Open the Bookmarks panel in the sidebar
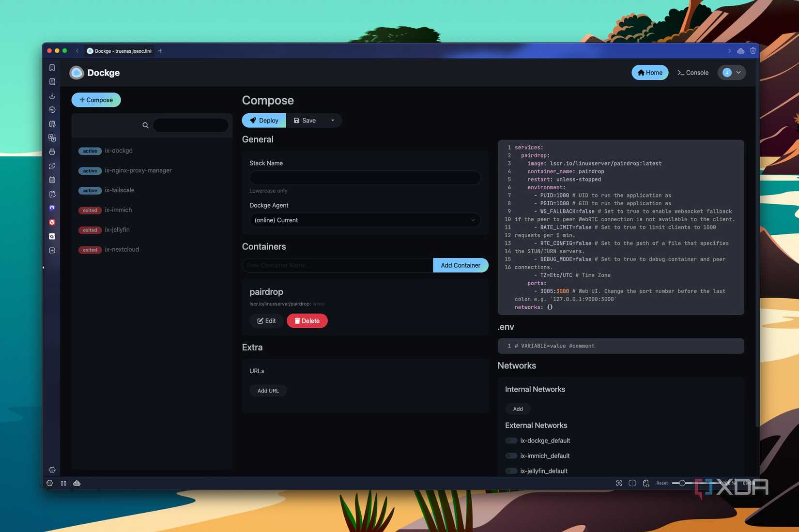 [x=52, y=67]
